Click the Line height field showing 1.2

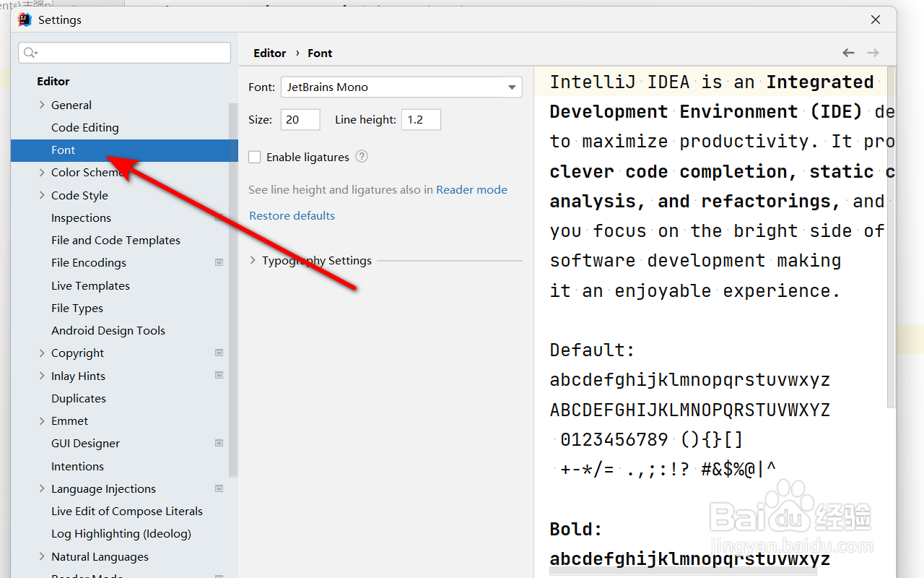pyautogui.click(x=421, y=120)
